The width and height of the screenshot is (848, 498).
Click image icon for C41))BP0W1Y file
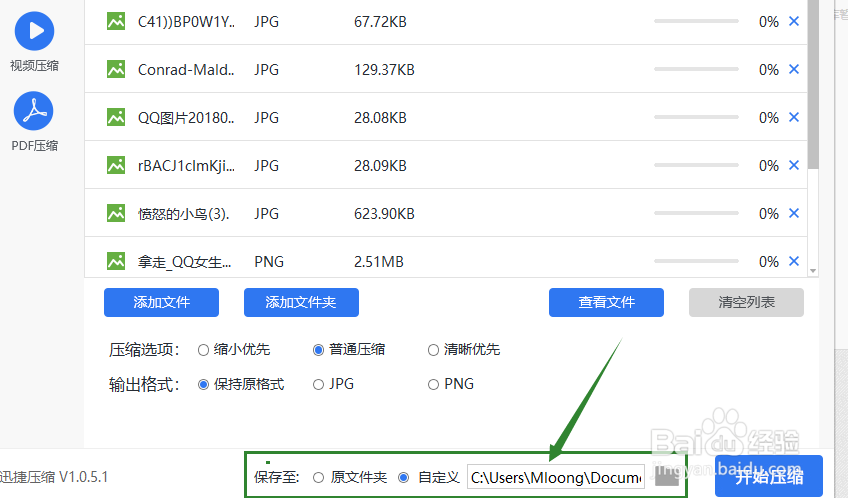coord(116,21)
